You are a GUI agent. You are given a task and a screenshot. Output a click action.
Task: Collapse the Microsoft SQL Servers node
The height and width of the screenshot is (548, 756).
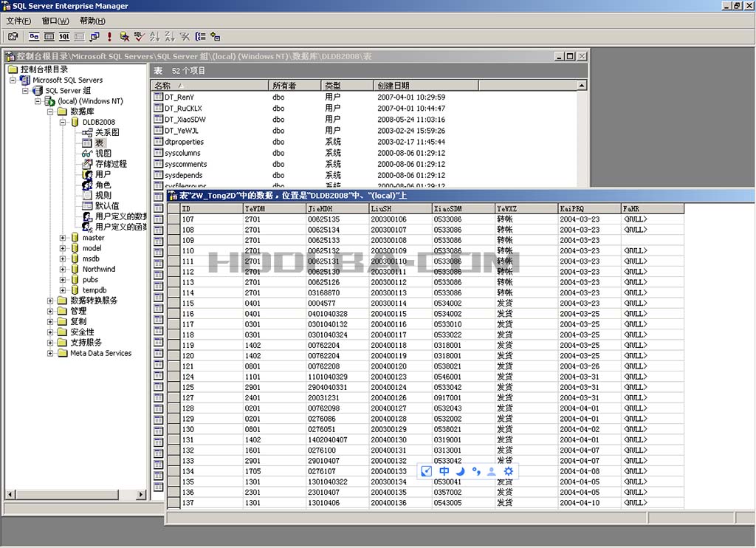(13, 80)
